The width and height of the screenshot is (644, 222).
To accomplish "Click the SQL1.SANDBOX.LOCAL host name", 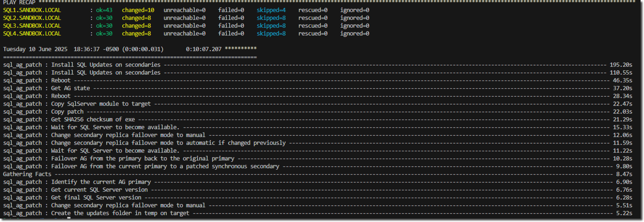I will [x=32, y=10].
